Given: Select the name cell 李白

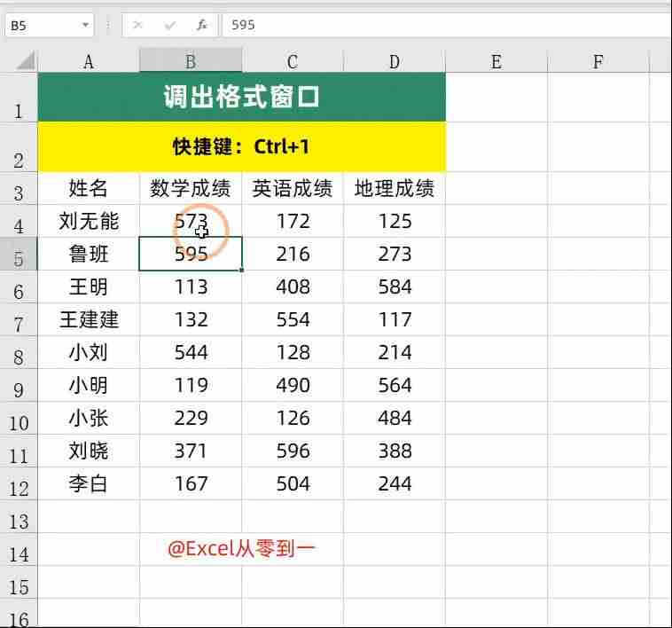Looking at the screenshot, I should (89, 484).
